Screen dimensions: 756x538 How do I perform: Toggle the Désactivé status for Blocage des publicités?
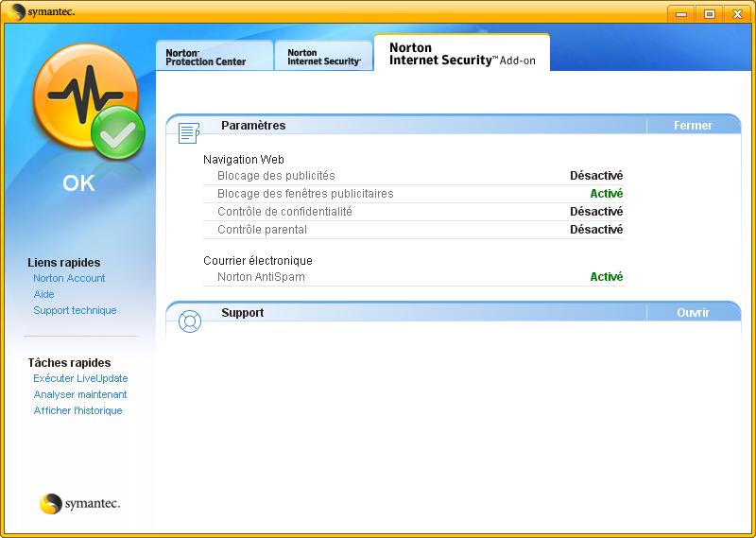tap(596, 176)
